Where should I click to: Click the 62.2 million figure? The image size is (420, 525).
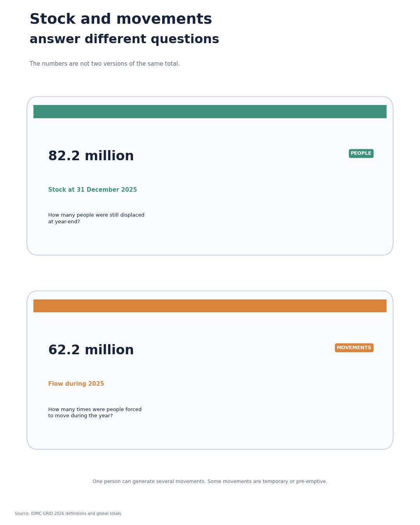pyautogui.click(x=91, y=350)
